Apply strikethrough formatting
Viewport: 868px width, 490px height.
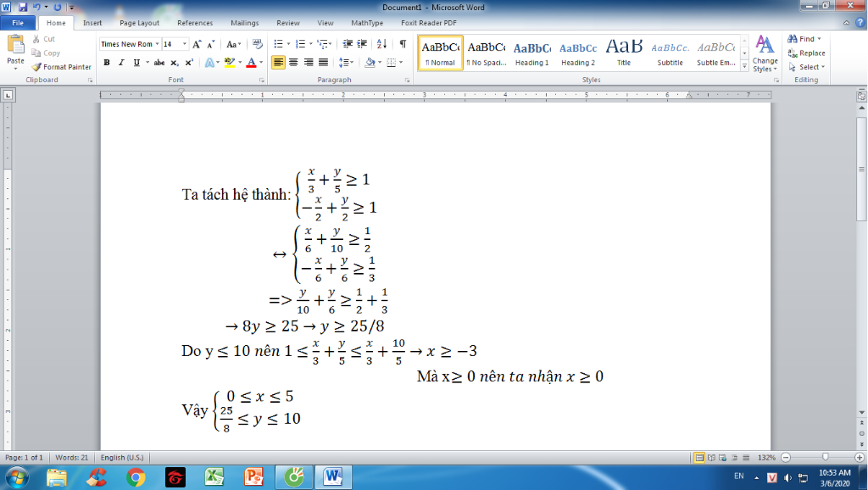[x=159, y=63]
